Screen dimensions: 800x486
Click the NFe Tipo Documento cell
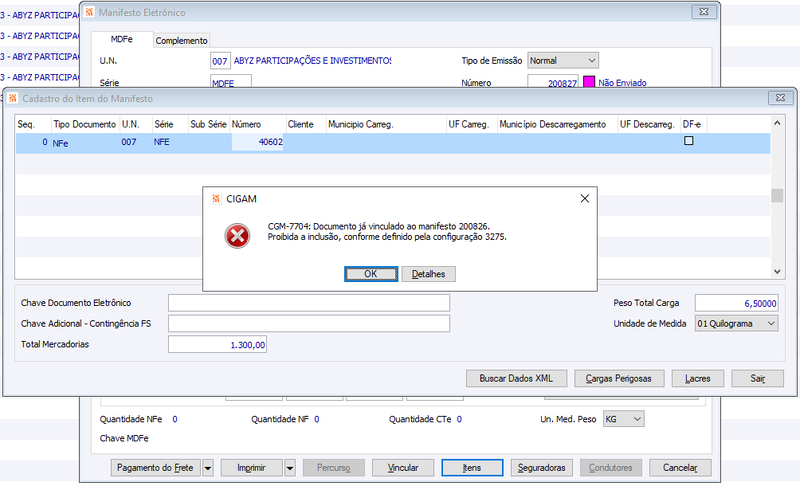pos(85,143)
